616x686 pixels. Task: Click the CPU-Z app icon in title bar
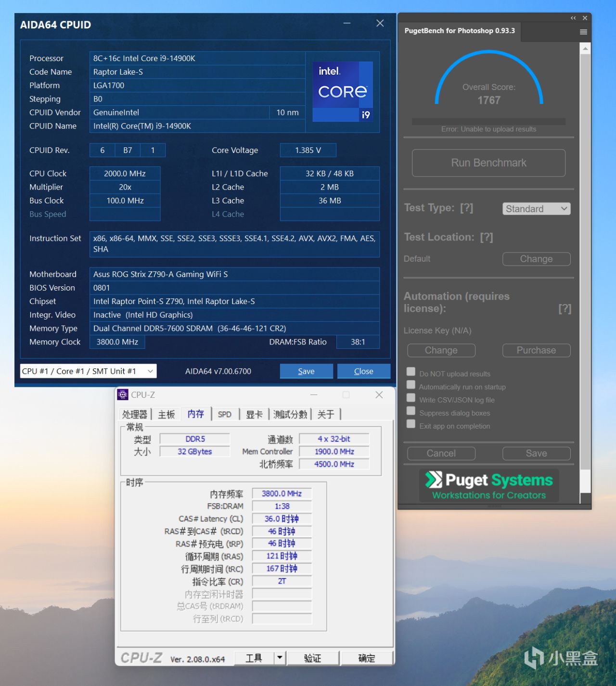coord(123,394)
